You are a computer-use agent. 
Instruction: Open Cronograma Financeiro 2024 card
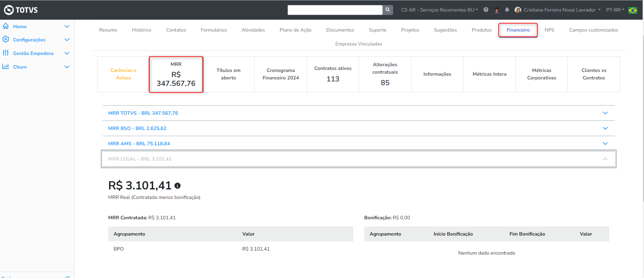tap(281, 74)
